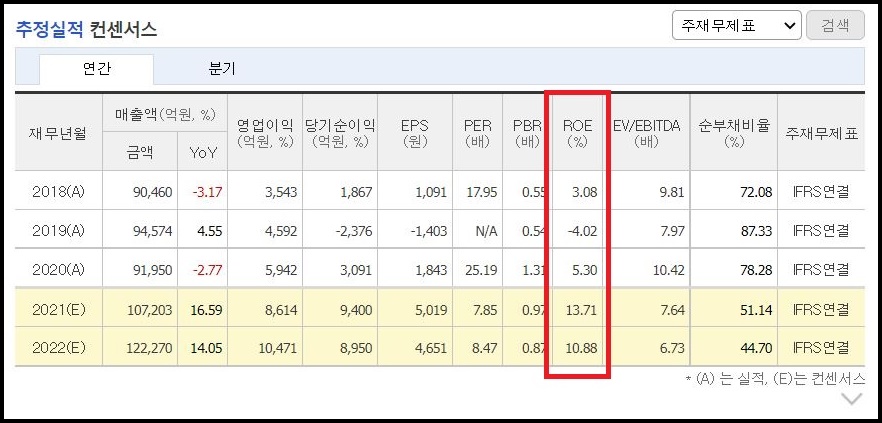The image size is (882, 423).
Task: Click the 매출액(억원, %) header
Action: click(x=165, y=115)
